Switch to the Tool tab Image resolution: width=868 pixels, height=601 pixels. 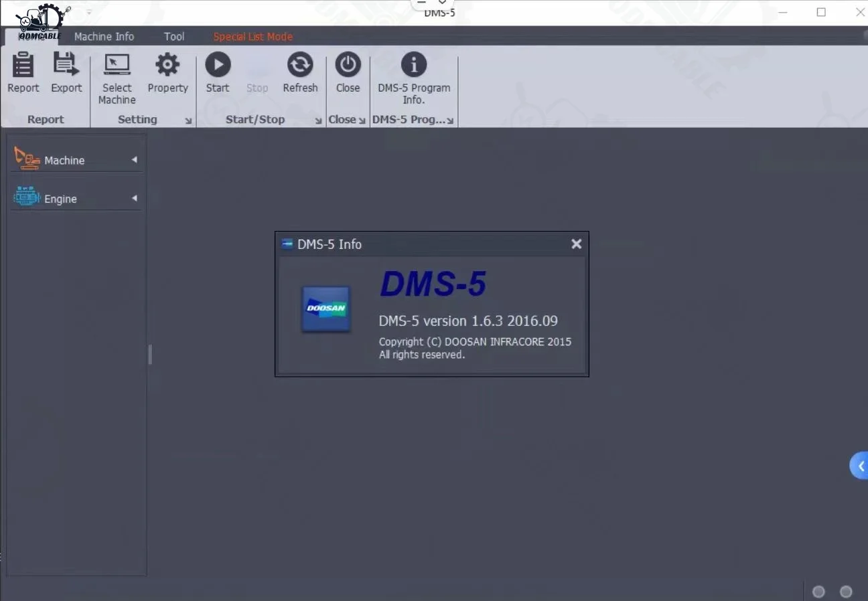(x=174, y=37)
